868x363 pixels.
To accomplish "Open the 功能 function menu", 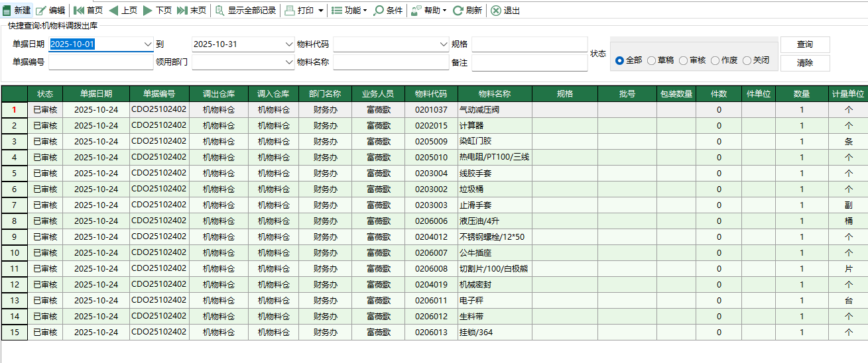I will 349,11.
